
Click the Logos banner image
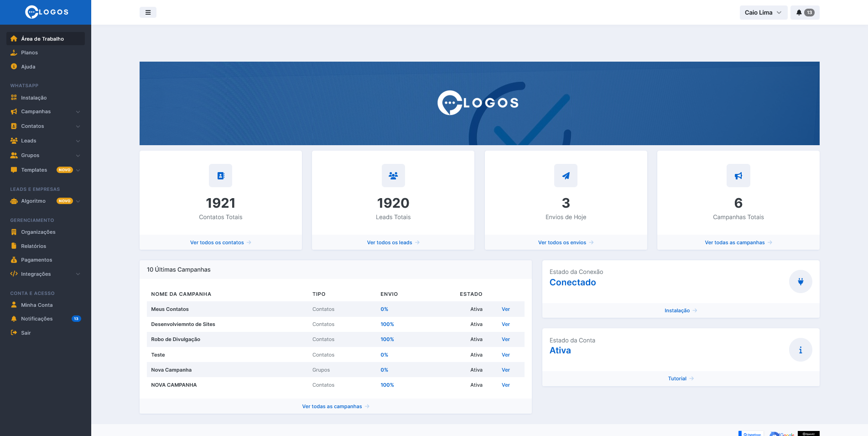point(479,103)
